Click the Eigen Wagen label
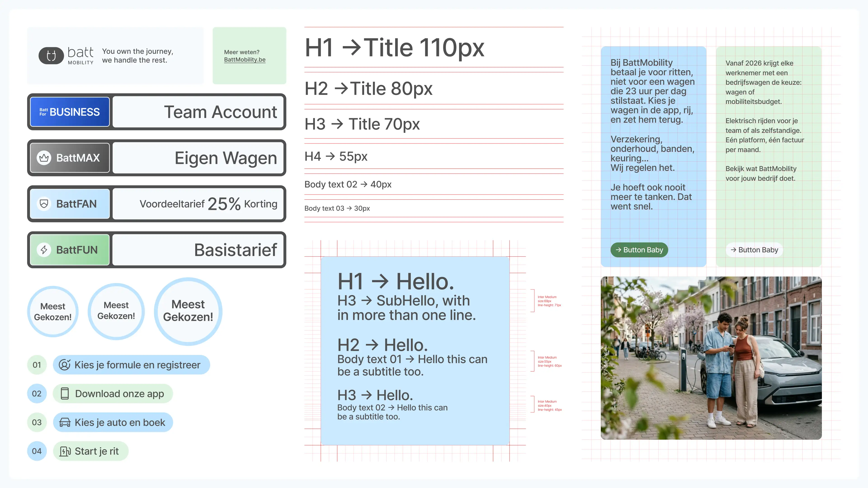This screenshot has width=868, height=488. coord(226,158)
